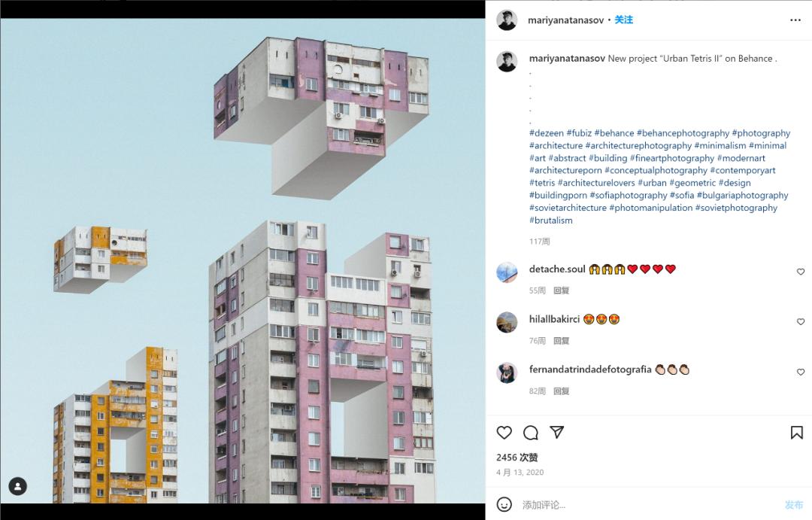Viewport: 812px width, 520px height.
Task: Open mariyanatanasov profile avatar in header
Action: coord(507,20)
